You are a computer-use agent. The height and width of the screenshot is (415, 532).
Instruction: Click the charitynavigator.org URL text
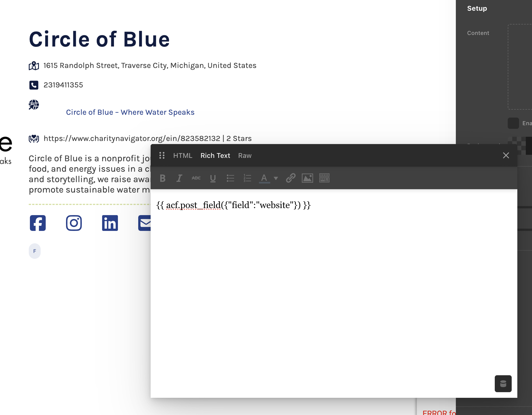[132, 138]
